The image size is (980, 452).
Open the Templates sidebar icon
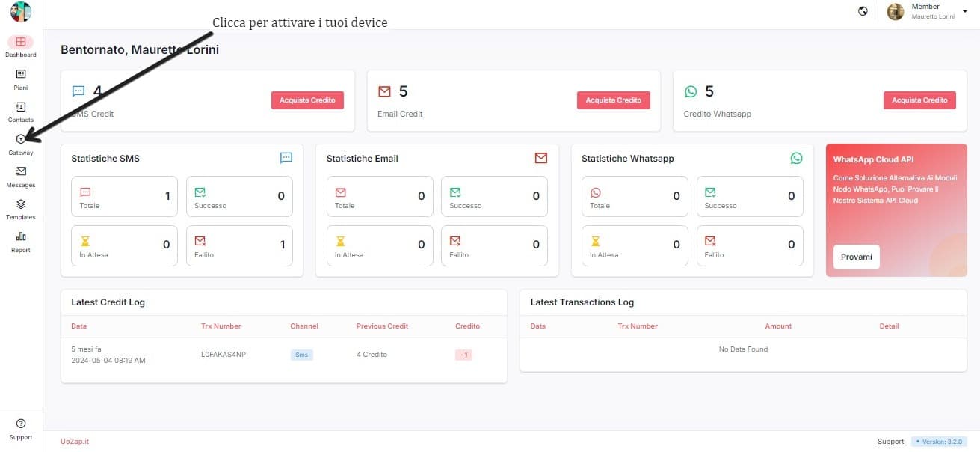coord(20,204)
